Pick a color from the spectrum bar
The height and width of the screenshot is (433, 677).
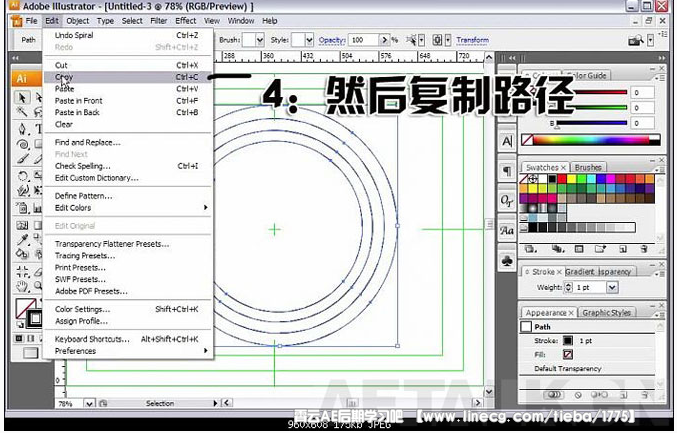pos(591,140)
